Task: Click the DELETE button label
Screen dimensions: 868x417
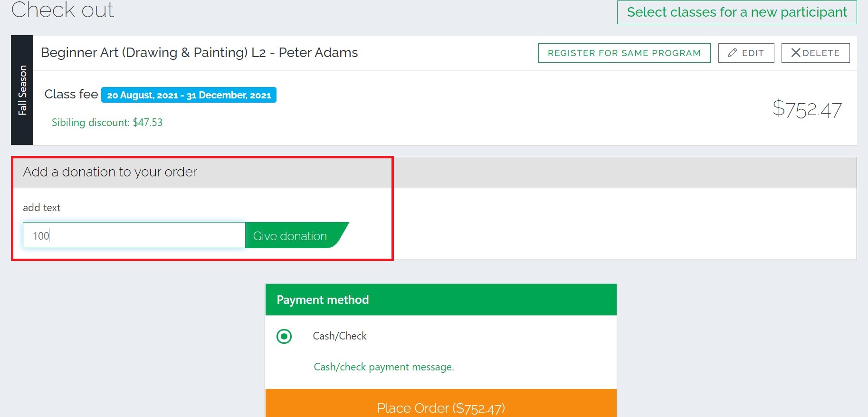Action: (821, 53)
